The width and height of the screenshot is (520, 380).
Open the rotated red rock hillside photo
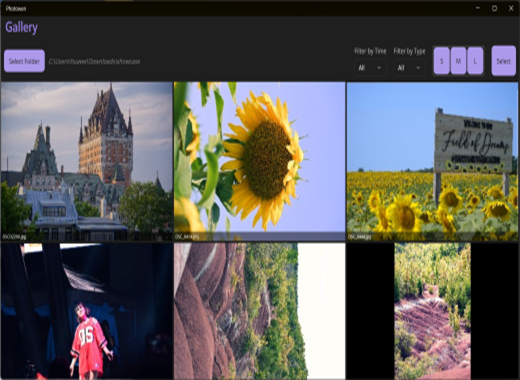tap(260, 311)
